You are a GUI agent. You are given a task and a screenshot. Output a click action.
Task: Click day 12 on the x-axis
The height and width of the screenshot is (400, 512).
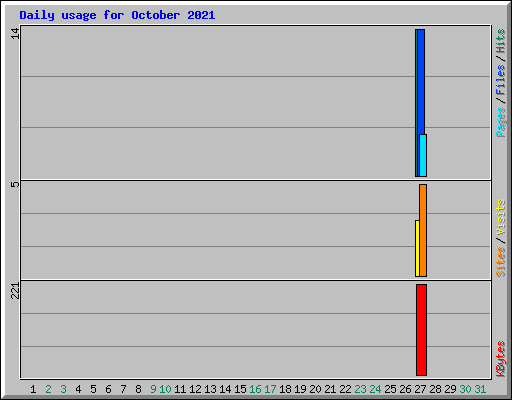[195, 389]
